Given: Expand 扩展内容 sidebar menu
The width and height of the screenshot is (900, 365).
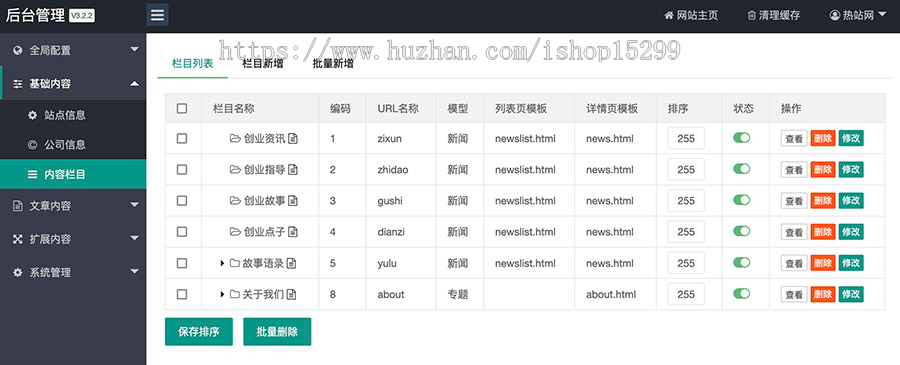Looking at the screenshot, I should 73,239.
